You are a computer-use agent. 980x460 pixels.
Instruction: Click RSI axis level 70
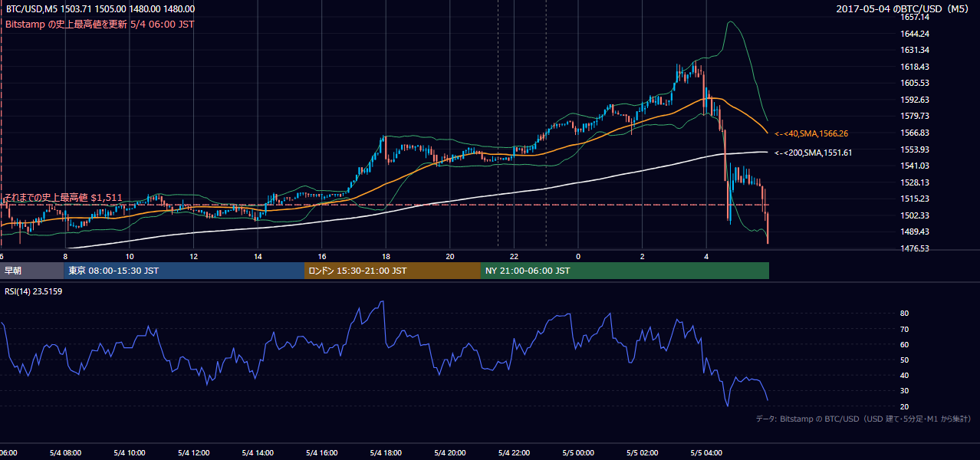coord(904,329)
